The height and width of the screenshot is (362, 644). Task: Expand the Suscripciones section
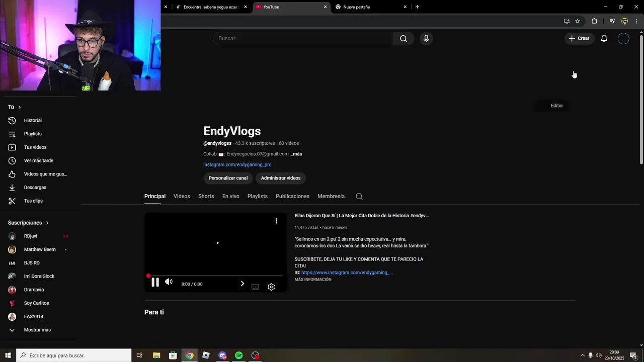(29, 223)
